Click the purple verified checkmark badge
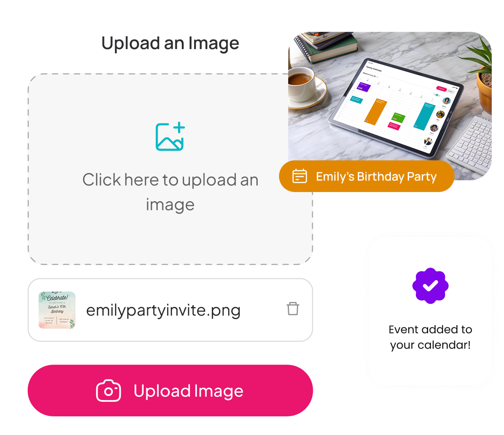504x435 pixels. 430,286
